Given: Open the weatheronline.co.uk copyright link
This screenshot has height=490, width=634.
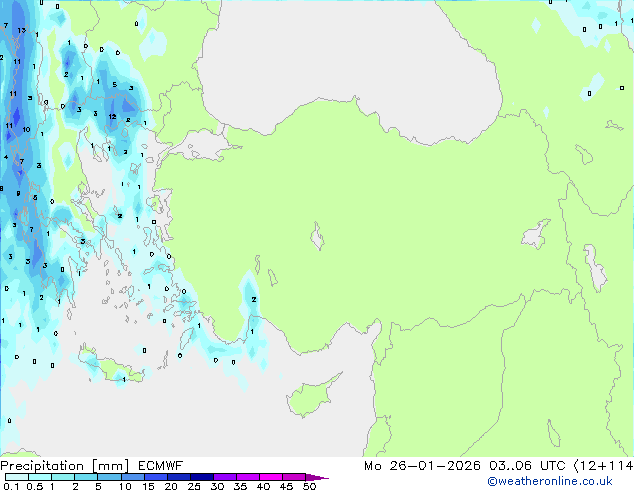Looking at the screenshot, I should pyautogui.click(x=550, y=481).
